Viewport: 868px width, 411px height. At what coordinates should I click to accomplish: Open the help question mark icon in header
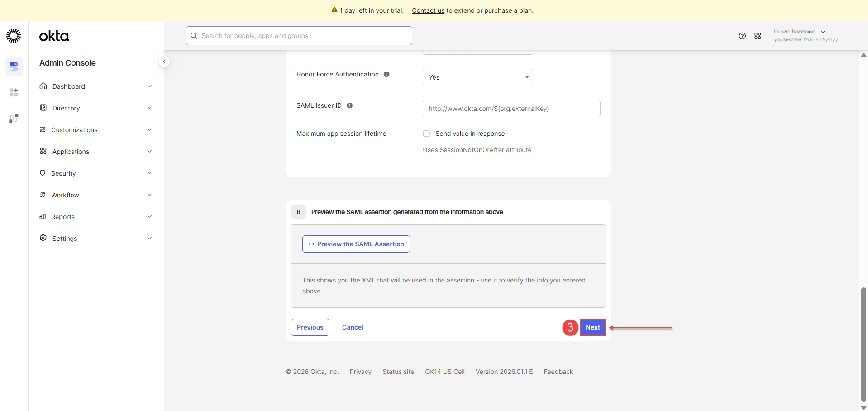[x=742, y=36]
